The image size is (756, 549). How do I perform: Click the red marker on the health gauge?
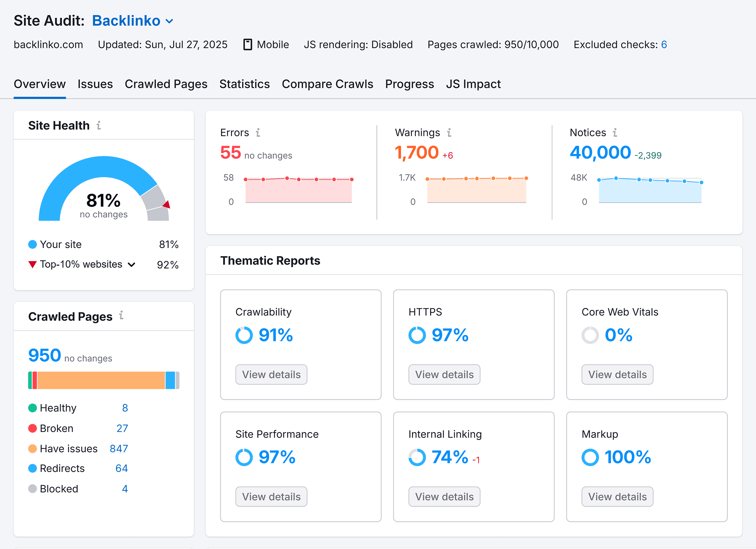click(167, 204)
